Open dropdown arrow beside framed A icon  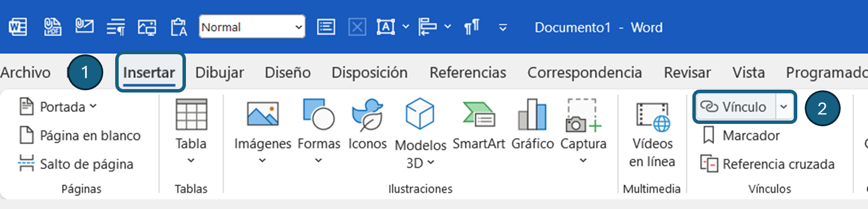click(405, 27)
